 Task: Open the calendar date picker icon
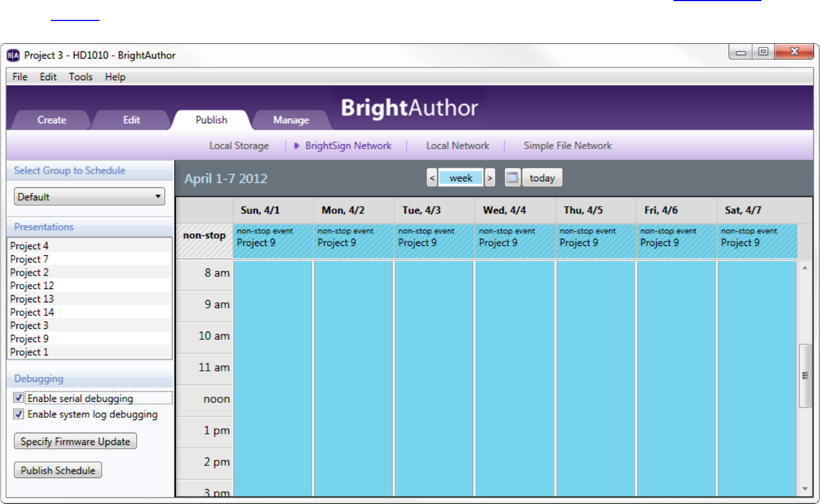point(513,178)
